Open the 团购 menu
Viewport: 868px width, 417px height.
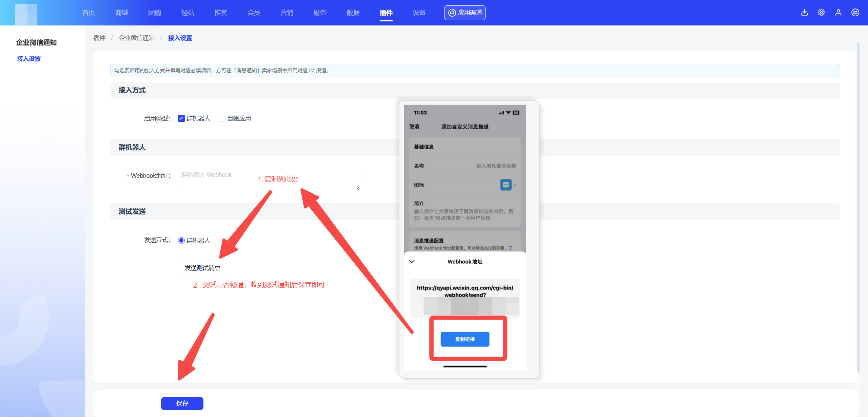(x=155, y=13)
